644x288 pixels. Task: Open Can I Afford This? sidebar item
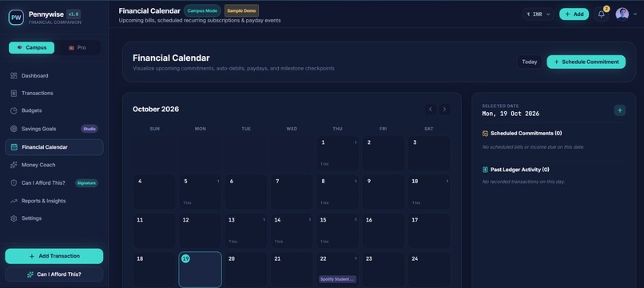[x=54, y=182]
